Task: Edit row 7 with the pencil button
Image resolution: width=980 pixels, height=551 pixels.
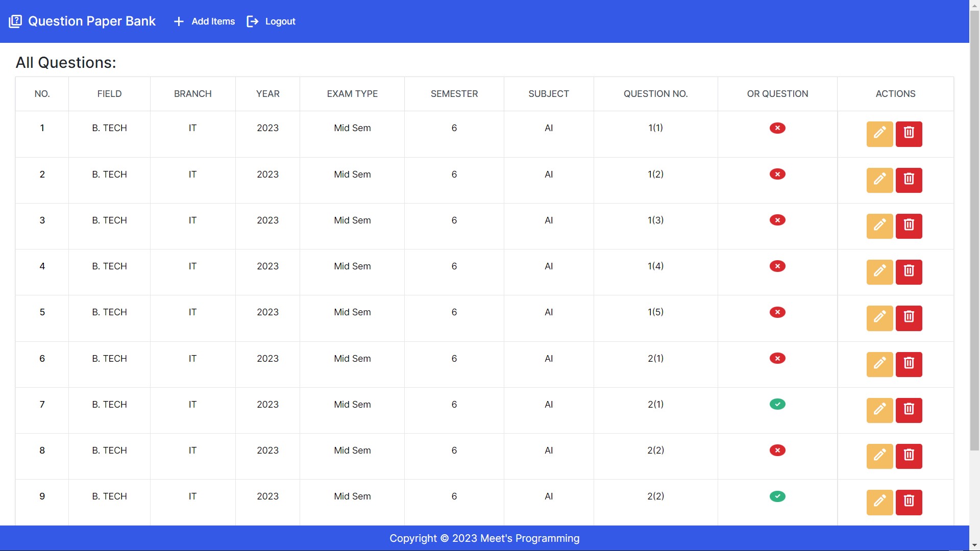Action: point(879,410)
